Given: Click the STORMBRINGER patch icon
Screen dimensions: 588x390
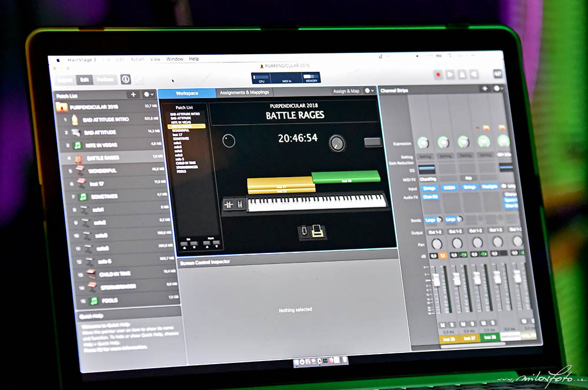Looking at the screenshot, I should [x=92, y=287].
